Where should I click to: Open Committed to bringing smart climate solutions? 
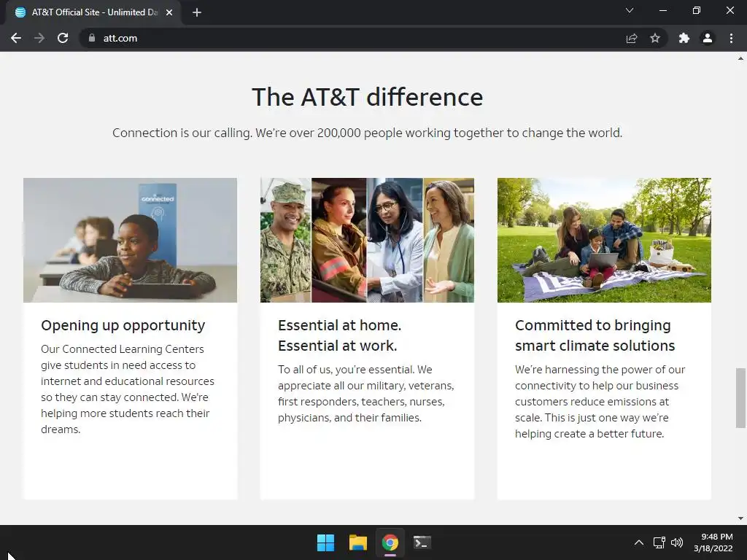[595, 335]
